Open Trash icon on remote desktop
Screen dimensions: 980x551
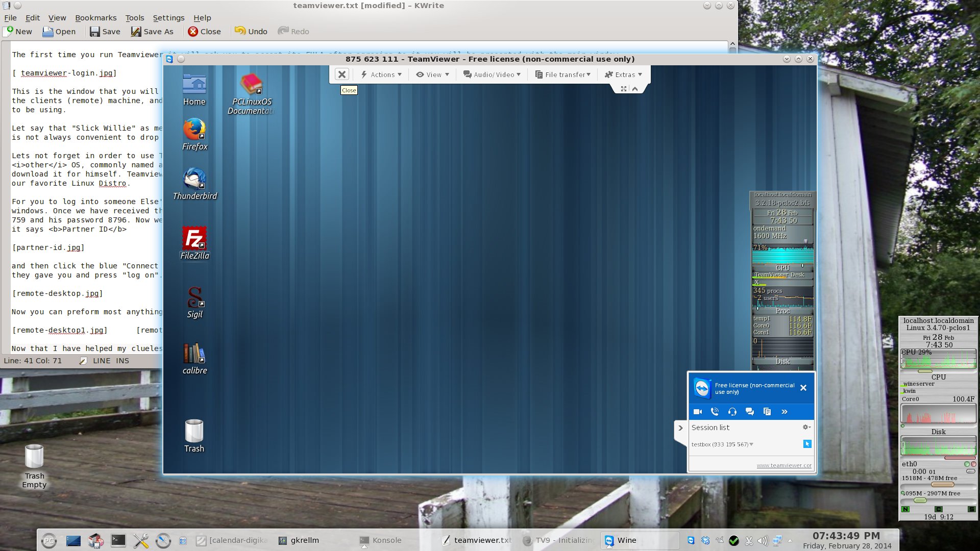coord(194,436)
